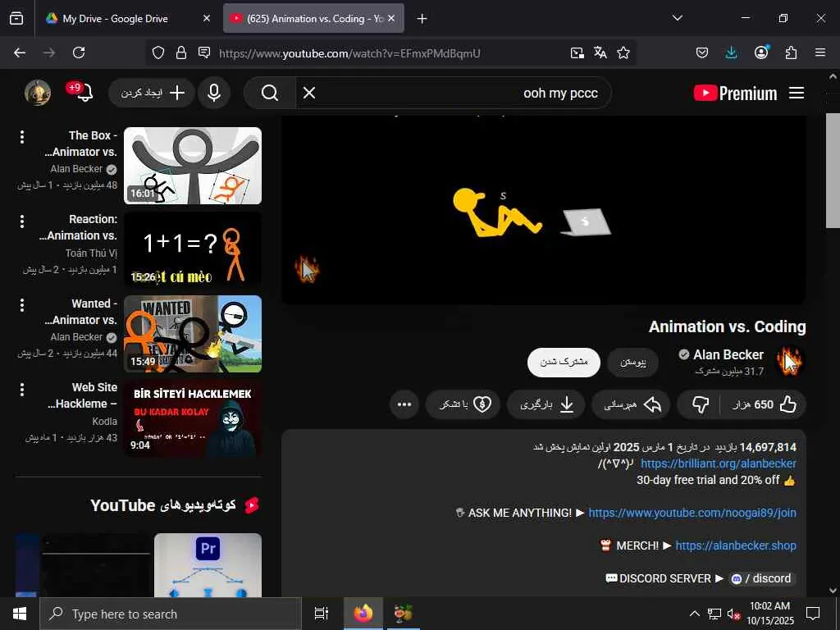Screen dimensions: 840x630
Task: Open Alan Becker channel avatar
Action: (788, 362)
